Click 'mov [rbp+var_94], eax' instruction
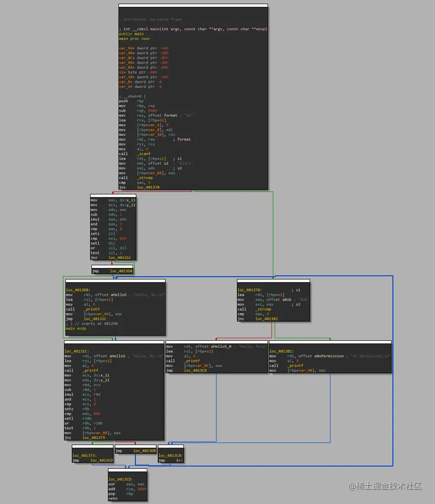This screenshot has width=435, height=504. point(94,314)
